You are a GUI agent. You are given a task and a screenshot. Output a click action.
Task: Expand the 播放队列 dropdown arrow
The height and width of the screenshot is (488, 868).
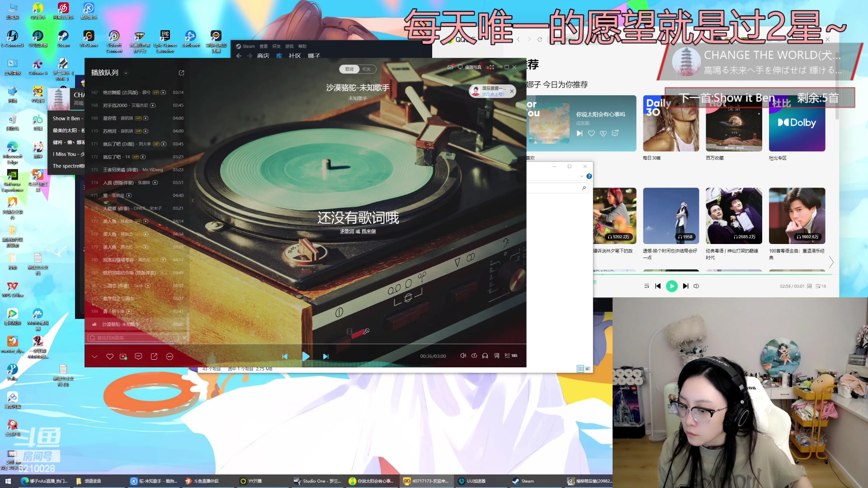point(126,73)
